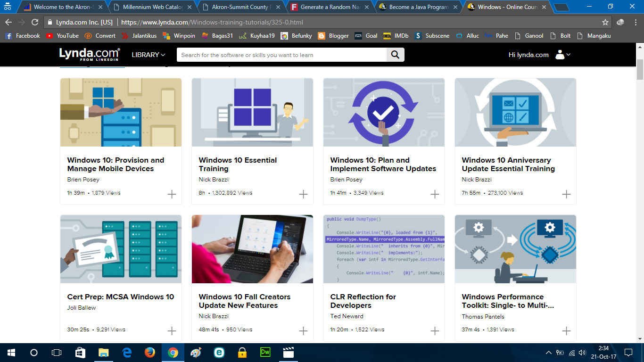Add Plan and Implement Software Updates to playlist
Viewport: 644px width, 362px height.
pyautogui.click(x=435, y=194)
